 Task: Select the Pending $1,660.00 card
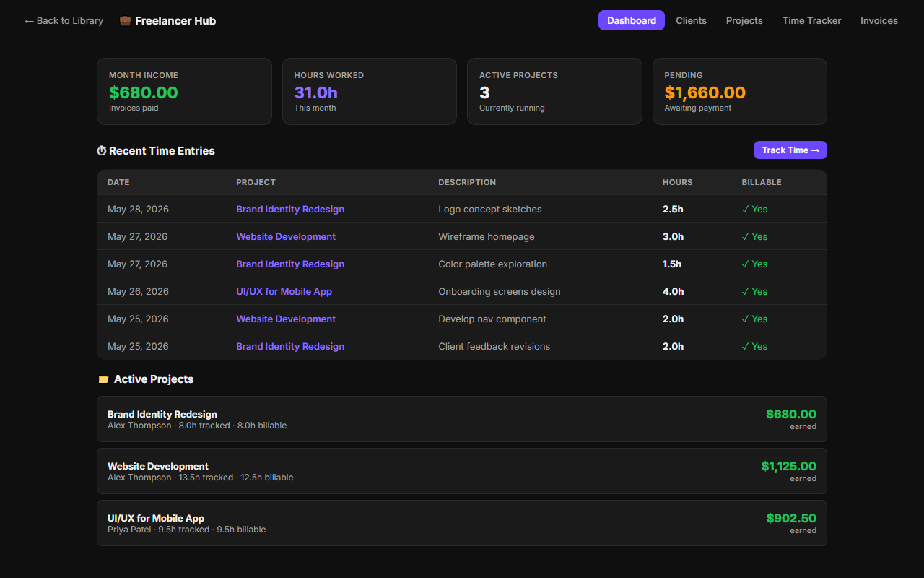740,91
